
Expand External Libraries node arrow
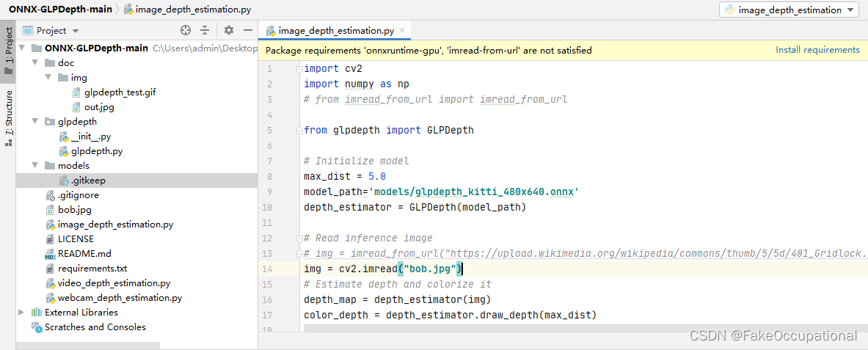[21, 313]
